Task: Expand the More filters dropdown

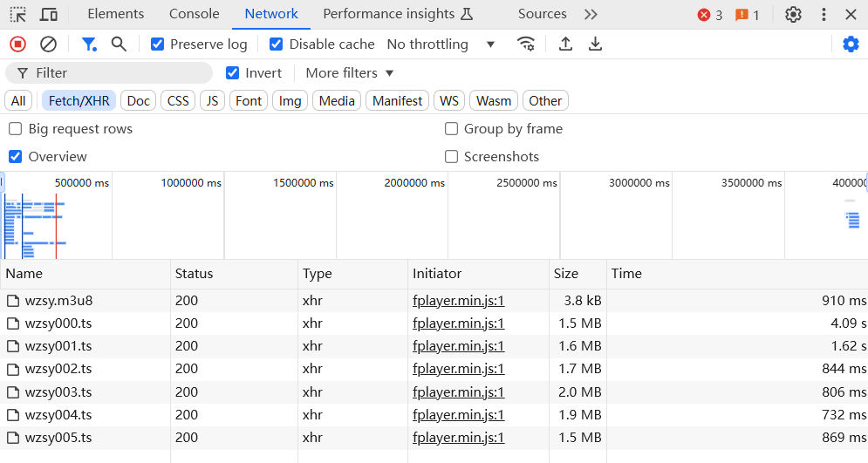Action: (350, 73)
